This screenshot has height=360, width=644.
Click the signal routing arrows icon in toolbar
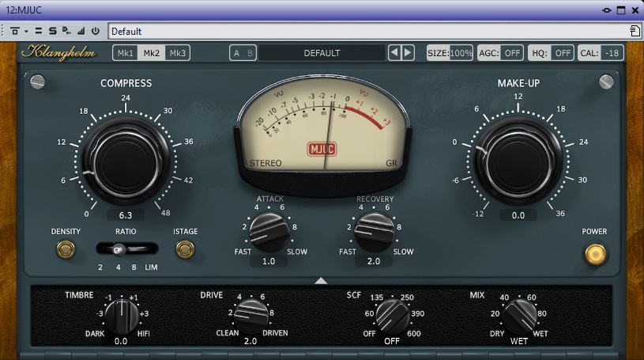click(x=66, y=31)
